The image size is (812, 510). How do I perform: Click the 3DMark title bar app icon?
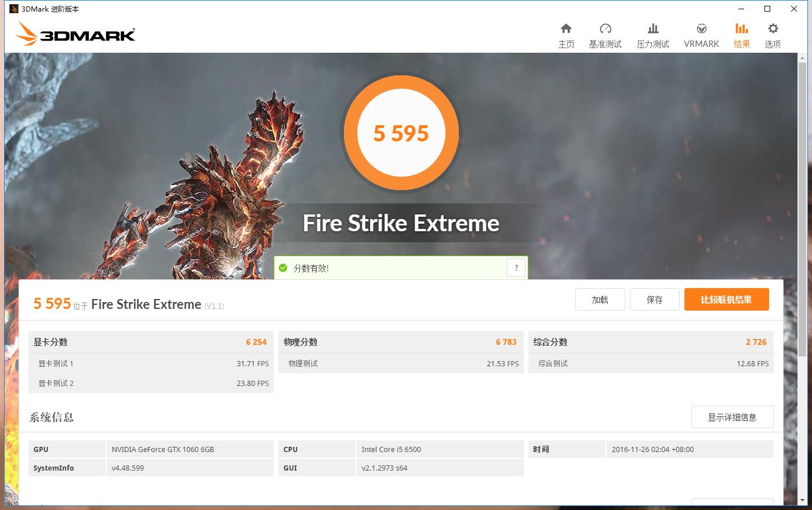[x=14, y=9]
